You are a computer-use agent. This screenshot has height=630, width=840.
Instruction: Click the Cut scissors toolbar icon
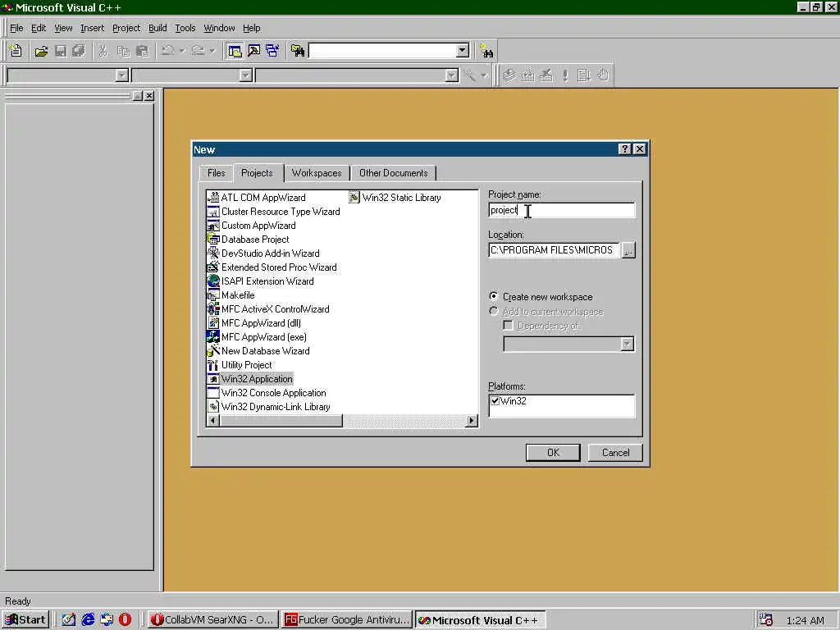tap(103, 51)
